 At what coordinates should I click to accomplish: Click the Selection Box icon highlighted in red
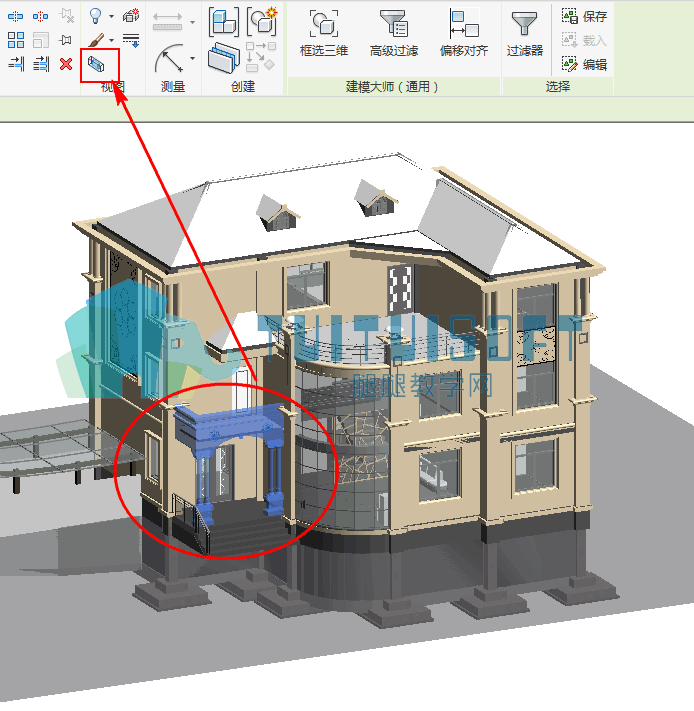[96, 65]
